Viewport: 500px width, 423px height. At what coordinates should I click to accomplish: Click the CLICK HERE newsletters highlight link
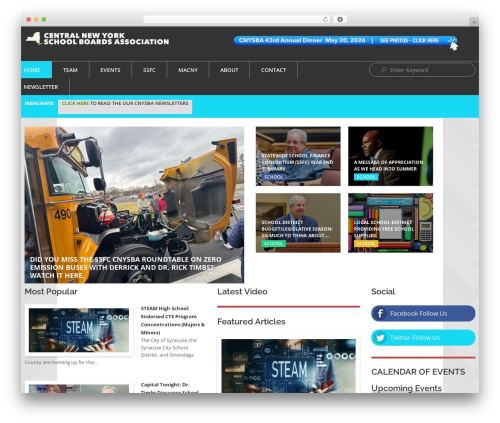pyautogui.click(x=75, y=103)
